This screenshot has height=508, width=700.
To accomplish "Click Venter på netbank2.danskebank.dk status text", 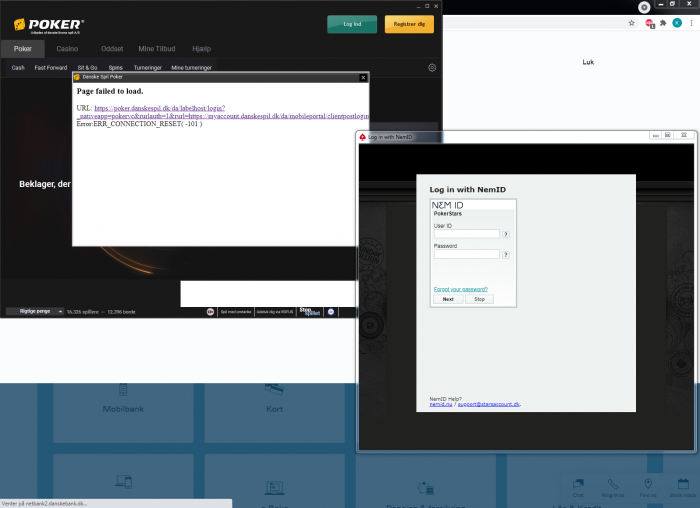I will point(44,504).
